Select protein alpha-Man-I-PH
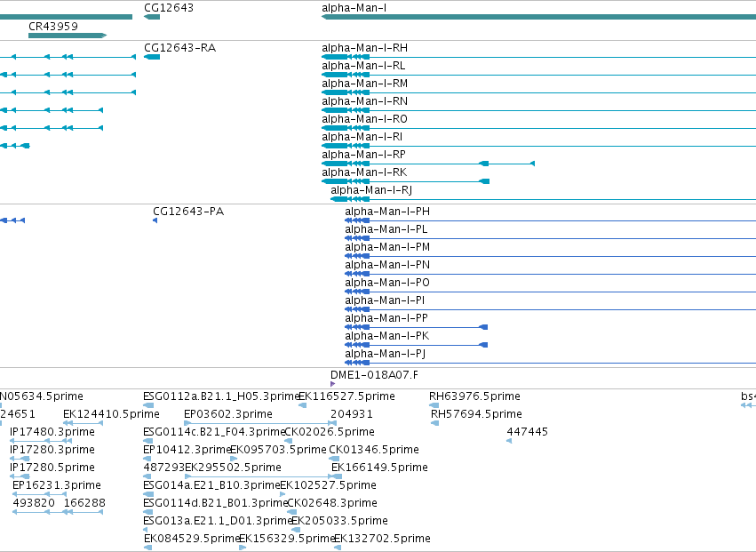This screenshot has width=756, height=552. [387, 212]
